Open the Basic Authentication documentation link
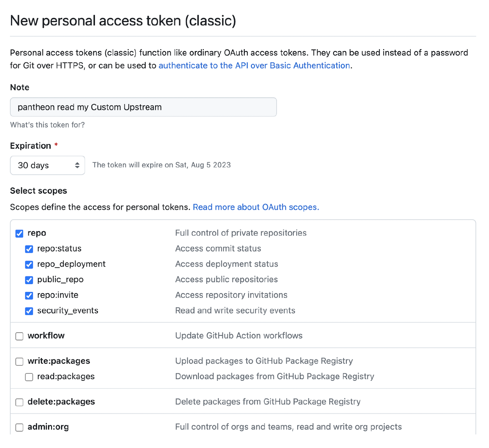 [254, 65]
